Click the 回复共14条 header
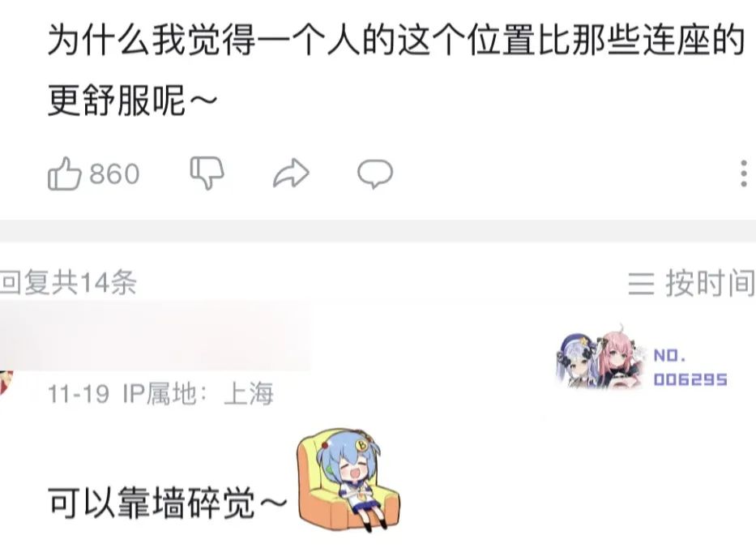The height and width of the screenshot is (548, 756). point(68,282)
